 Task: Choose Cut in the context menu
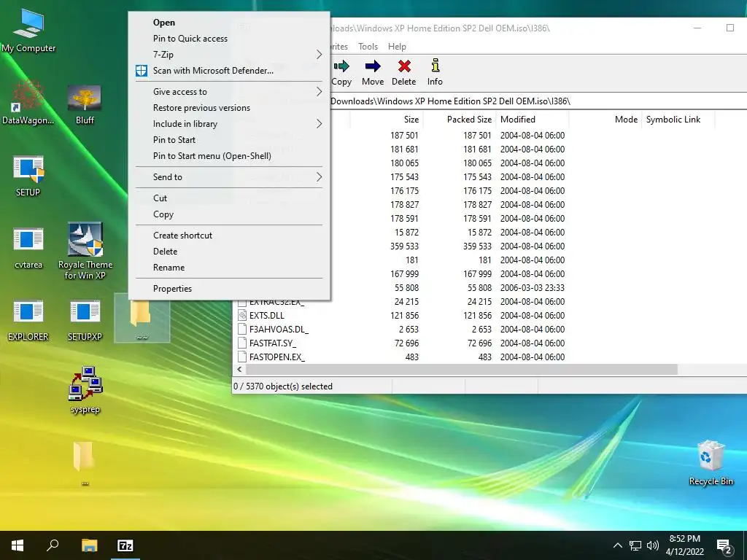click(229, 198)
